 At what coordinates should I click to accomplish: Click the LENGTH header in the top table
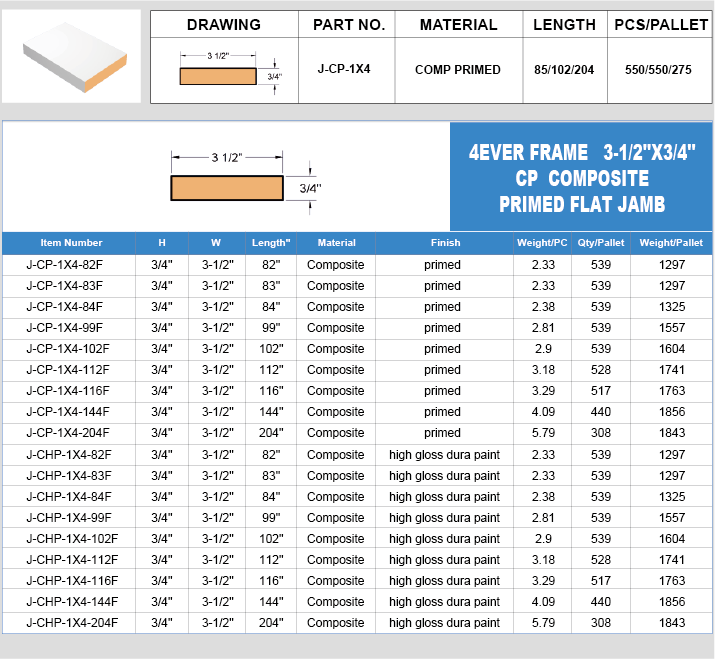click(565, 25)
